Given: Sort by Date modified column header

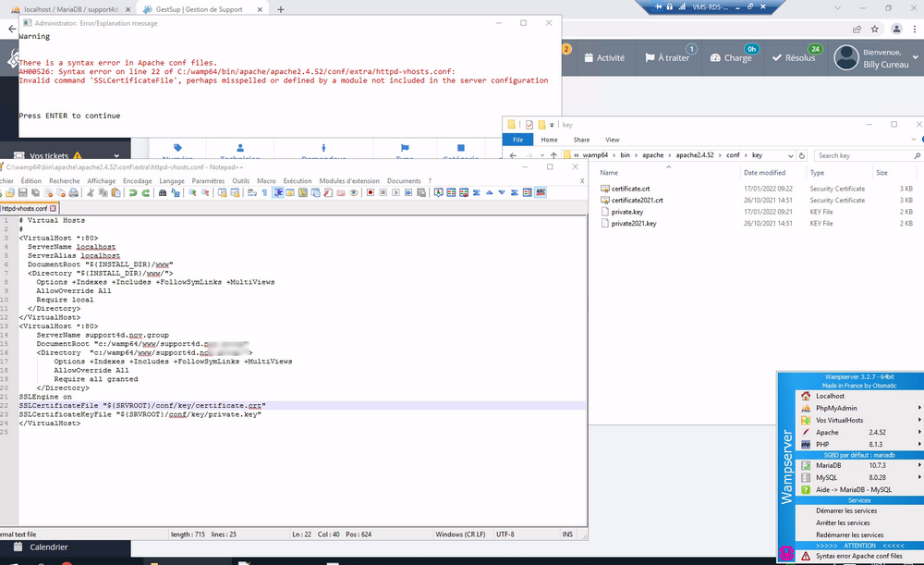Looking at the screenshot, I should pyautogui.click(x=764, y=173).
